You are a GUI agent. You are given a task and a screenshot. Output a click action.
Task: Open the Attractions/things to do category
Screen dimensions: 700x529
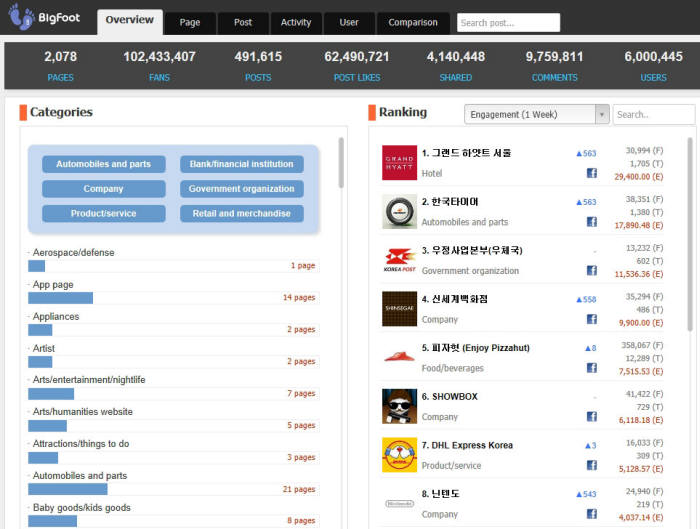pos(81,444)
